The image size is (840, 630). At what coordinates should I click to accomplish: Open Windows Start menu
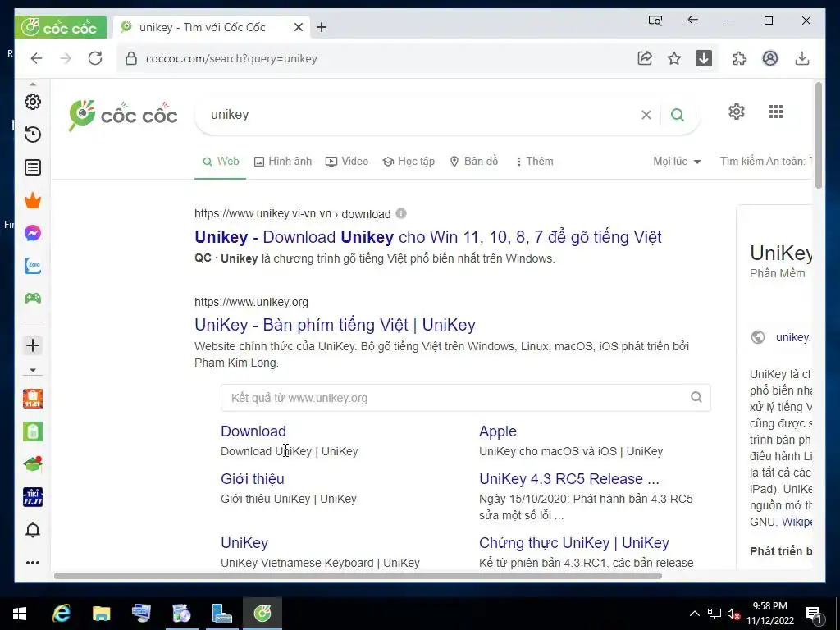click(20, 614)
